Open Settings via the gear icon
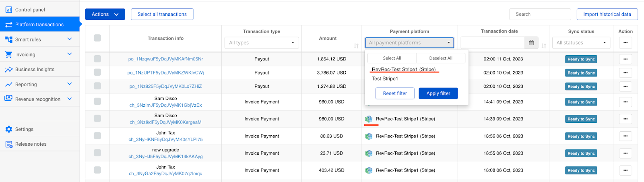 8,129
